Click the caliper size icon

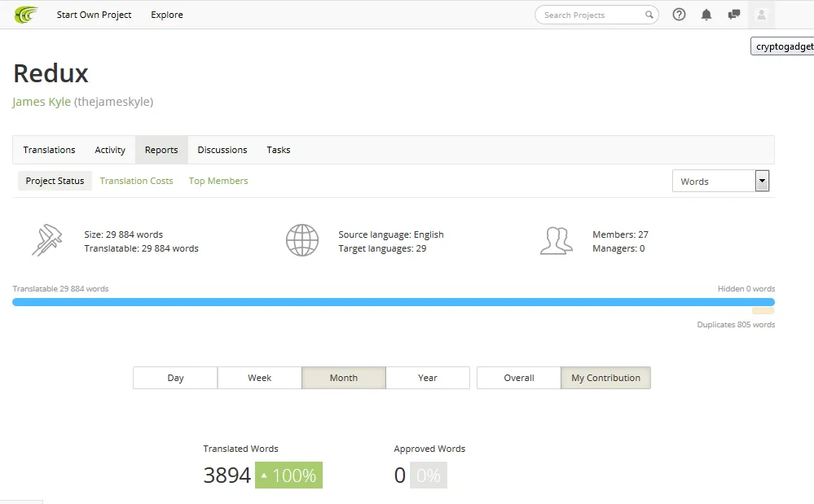tap(46, 240)
